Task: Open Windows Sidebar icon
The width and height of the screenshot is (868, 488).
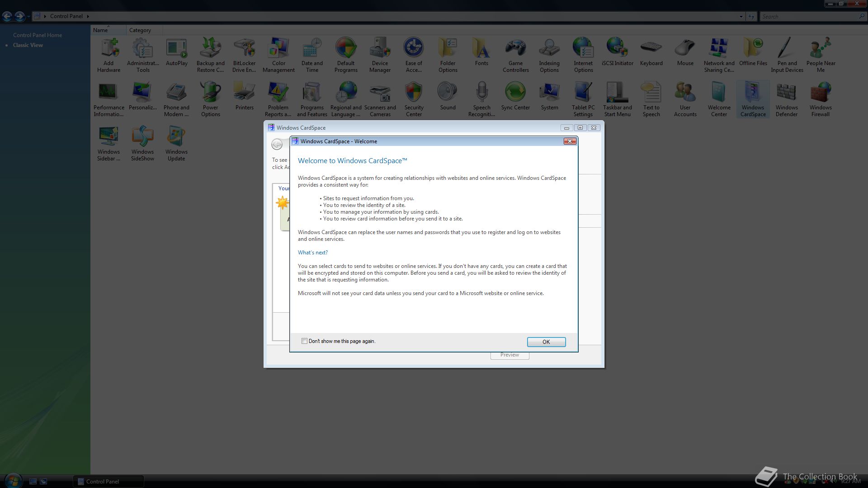Action: coord(108,144)
